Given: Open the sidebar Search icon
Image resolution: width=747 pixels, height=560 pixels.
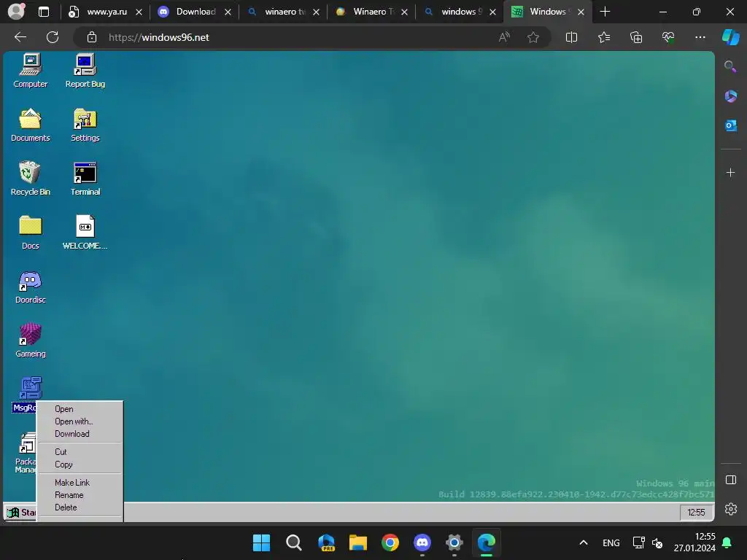Looking at the screenshot, I should (x=730, y=66).
